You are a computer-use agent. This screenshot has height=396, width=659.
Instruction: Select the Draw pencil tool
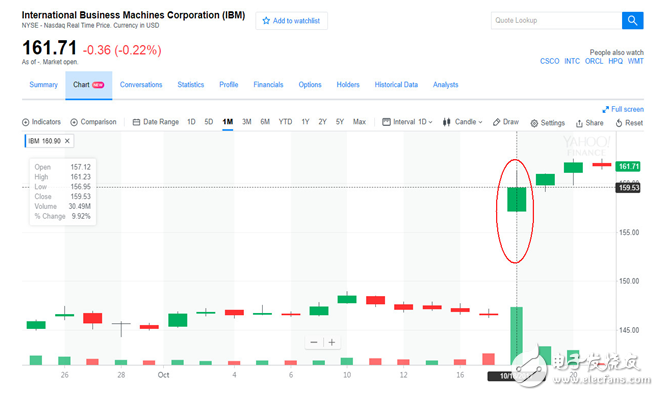point(506,122)
